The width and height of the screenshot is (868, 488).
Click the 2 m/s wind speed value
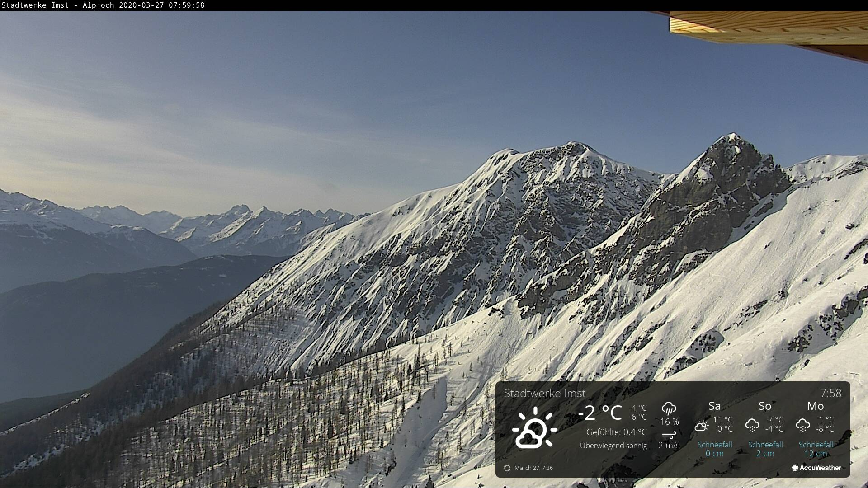pyautogui.click(x=669, y=445)
